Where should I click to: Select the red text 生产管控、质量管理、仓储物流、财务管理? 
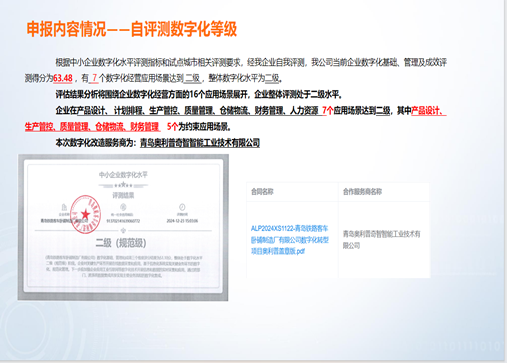pyautogui.click(x=92, y=127)
